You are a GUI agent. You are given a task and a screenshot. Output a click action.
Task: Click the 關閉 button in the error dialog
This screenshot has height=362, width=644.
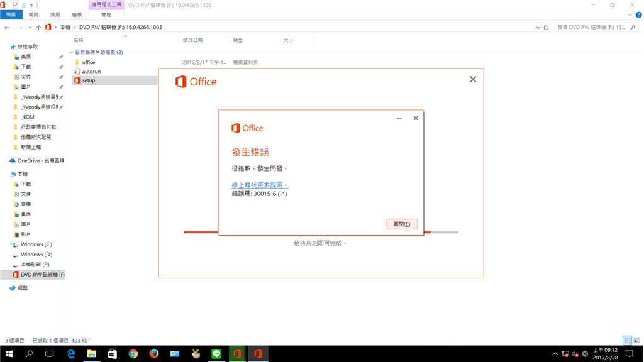(x=402, y=224)
